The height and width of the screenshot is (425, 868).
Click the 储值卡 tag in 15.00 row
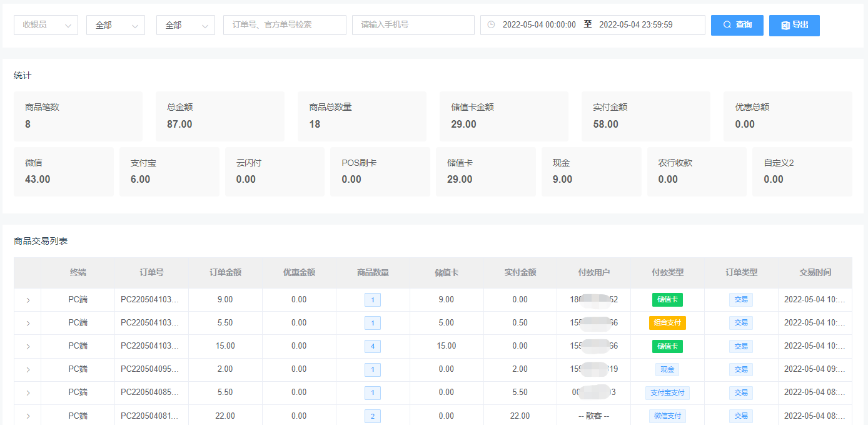(667, 346)
